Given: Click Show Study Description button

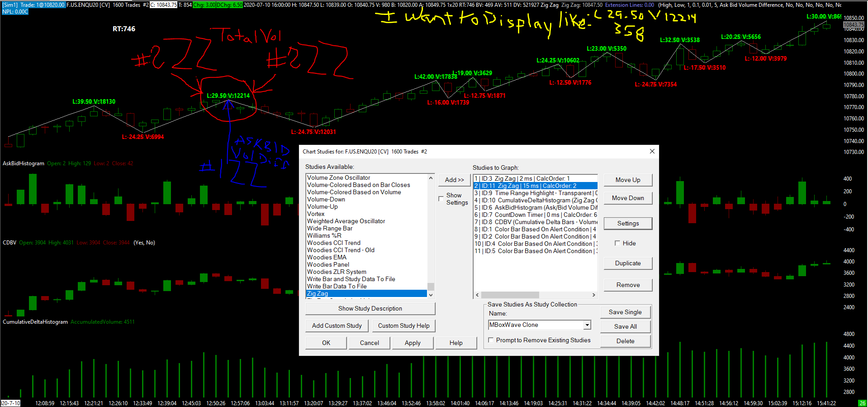Looking at the screenshot, I should tap(370, 308).
